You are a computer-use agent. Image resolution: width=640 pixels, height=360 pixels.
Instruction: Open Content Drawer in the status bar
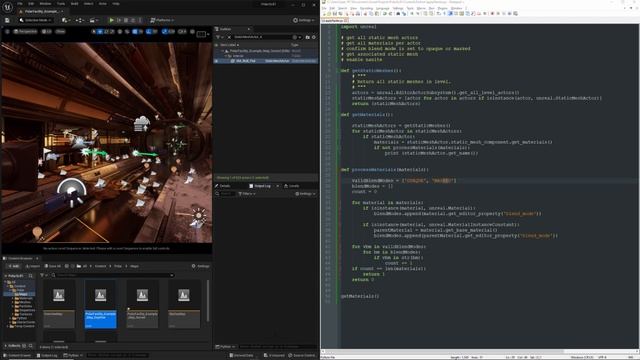click(x=18, y=356)
